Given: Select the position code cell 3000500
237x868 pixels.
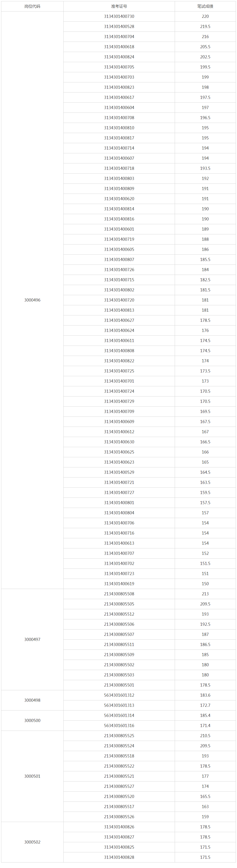Looking at the screenshot, I should [x=32, y=720].
